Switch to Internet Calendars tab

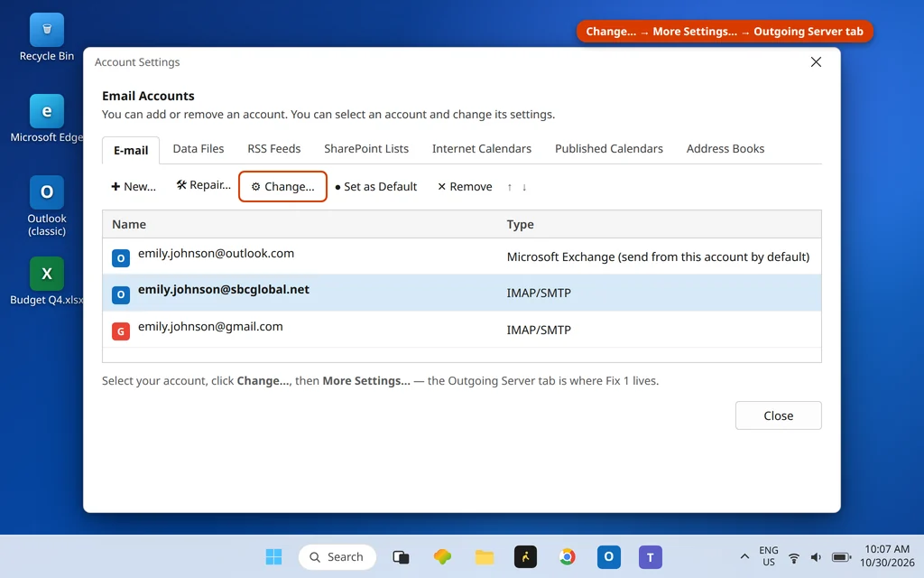482,149
